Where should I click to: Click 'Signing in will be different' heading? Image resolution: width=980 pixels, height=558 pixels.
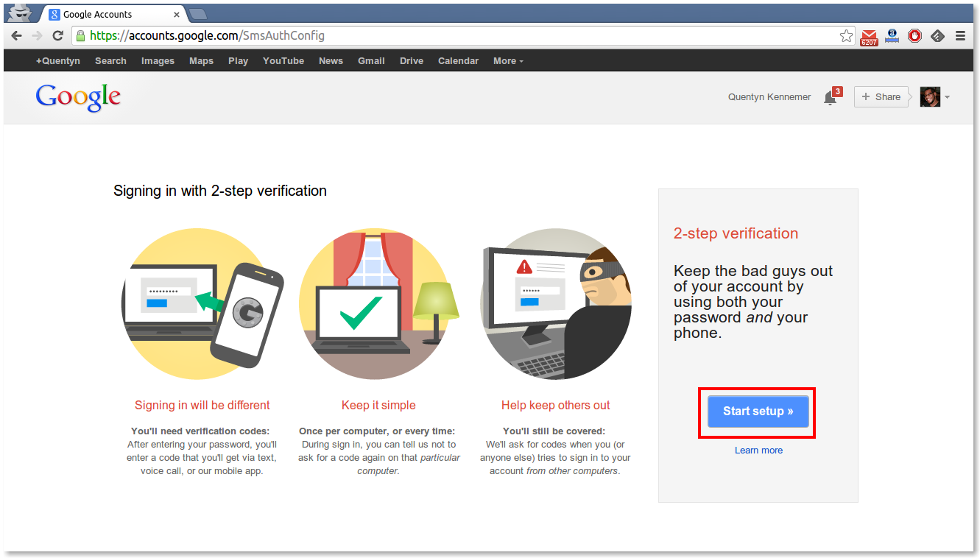(x=202, y=405)
